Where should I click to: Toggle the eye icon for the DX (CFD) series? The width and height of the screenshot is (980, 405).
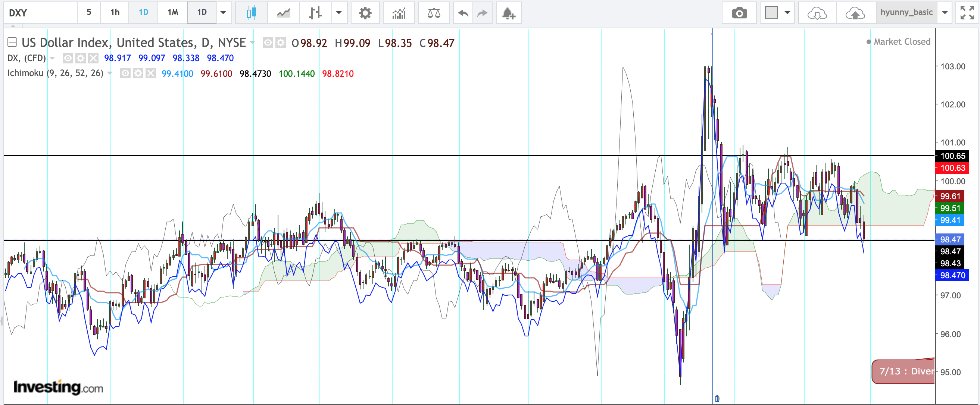click(68, 58)
